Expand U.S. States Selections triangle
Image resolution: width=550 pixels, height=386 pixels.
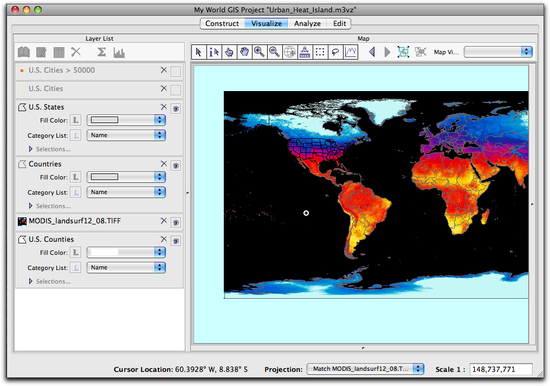click(31, 149)
